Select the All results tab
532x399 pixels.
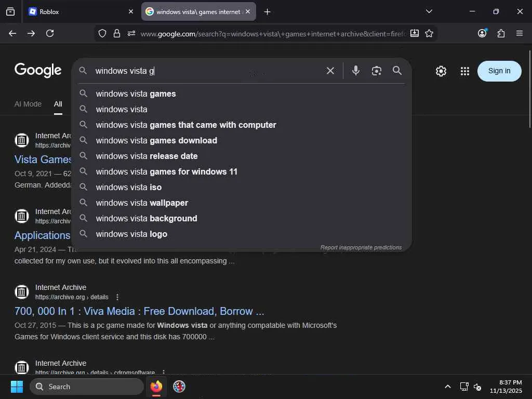click(x=58, y=104)
